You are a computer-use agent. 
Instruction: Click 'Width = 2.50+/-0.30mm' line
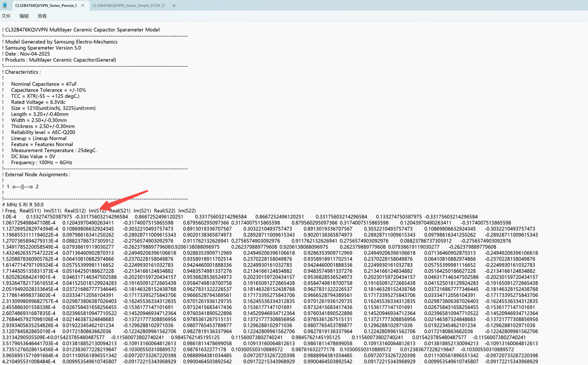39,120
